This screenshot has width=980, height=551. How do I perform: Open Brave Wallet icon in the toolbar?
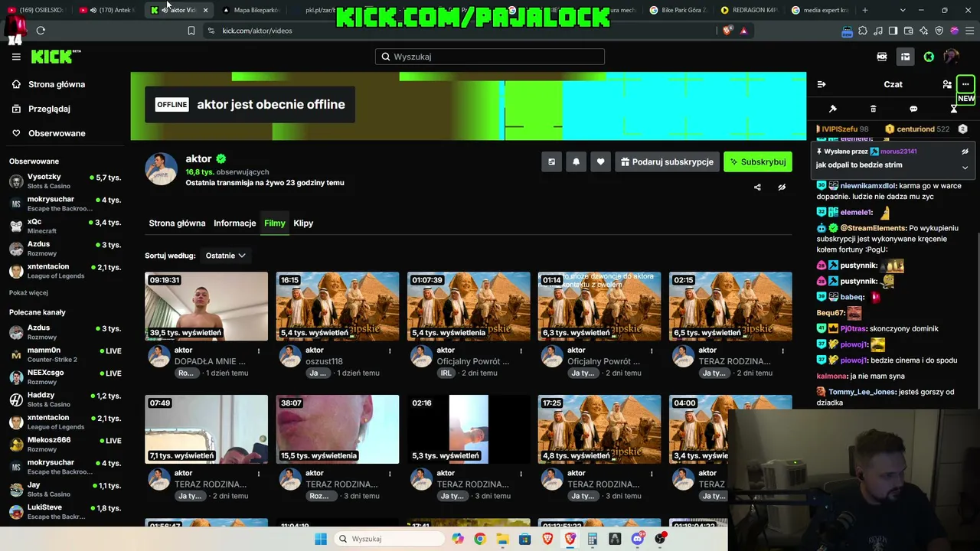pyautogui.click(x=909, y=31)
